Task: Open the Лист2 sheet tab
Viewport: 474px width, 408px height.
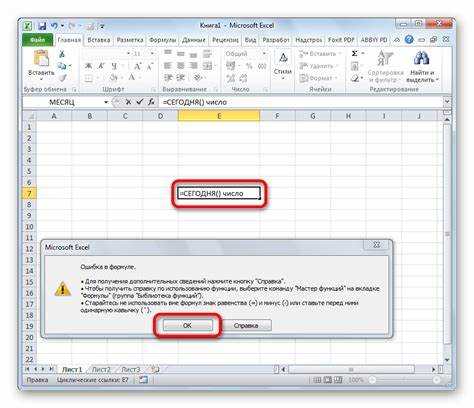Action: coord(101,369)
